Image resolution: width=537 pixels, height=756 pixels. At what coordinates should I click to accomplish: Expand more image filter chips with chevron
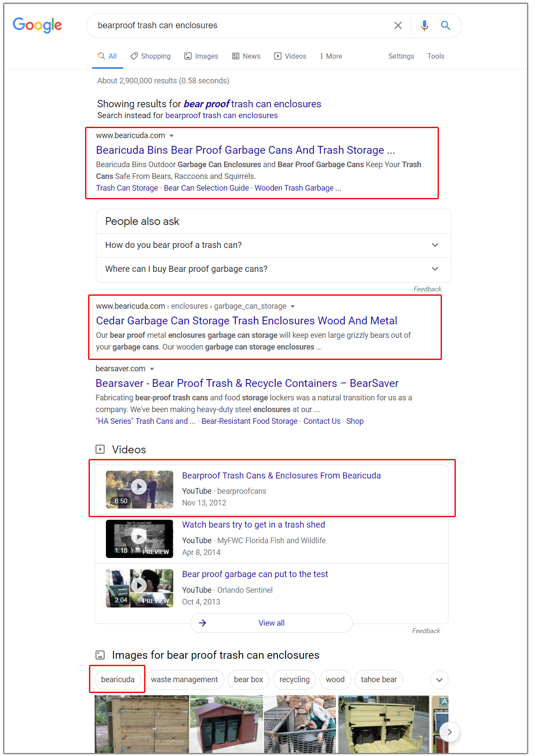[x=439, y=680]
